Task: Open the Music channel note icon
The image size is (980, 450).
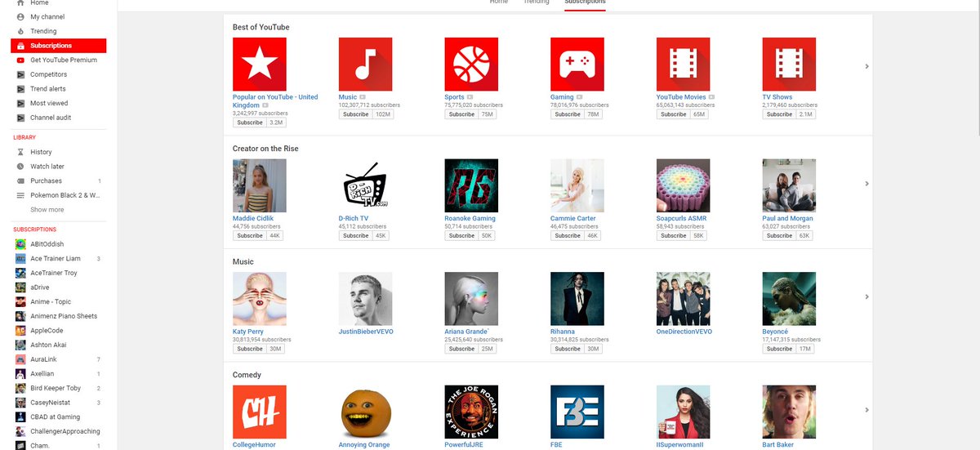Action: (365, 65)
